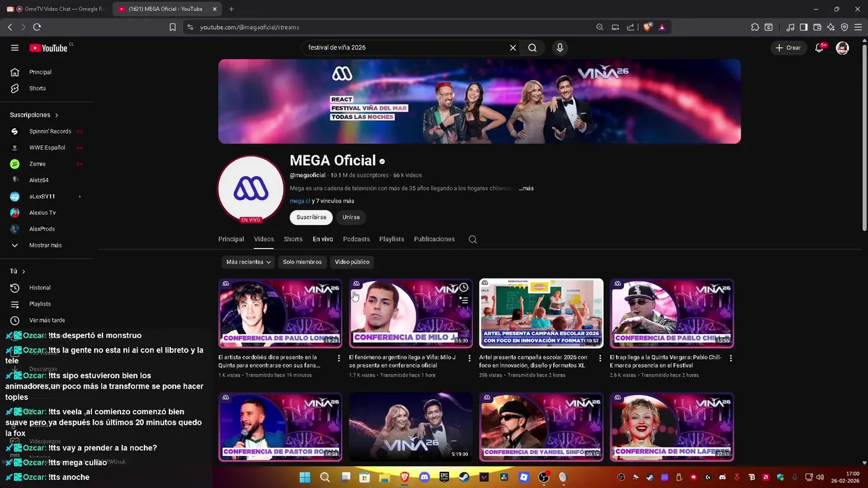
Task: Open the account avatar menu
Action: tap(842, 47)
